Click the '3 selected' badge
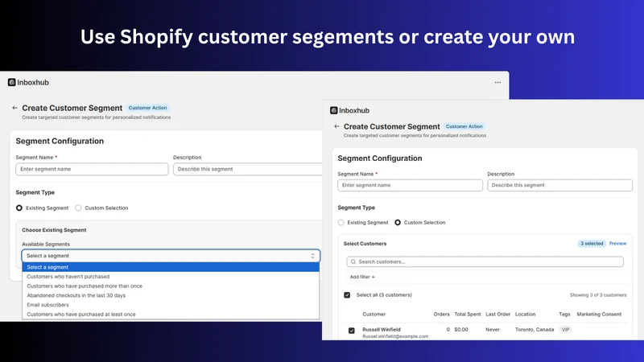 pyautogui.click(x=592, y=244)
